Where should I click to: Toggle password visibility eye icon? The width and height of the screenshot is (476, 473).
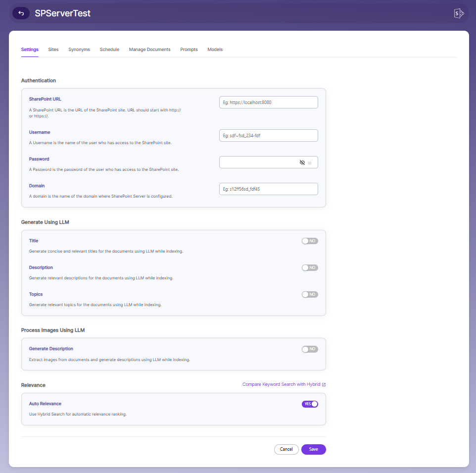click(x=302, y=162)
